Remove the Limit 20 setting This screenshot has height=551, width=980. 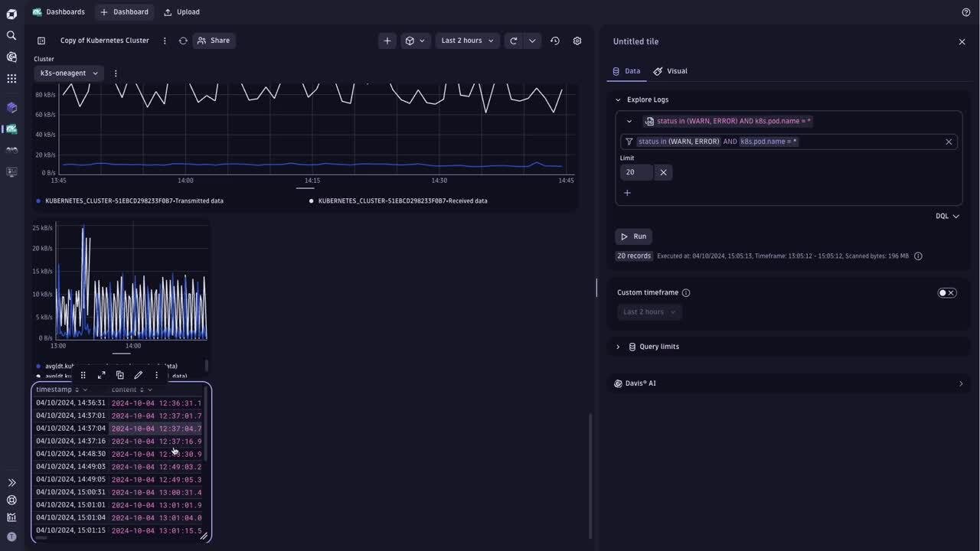664,172
